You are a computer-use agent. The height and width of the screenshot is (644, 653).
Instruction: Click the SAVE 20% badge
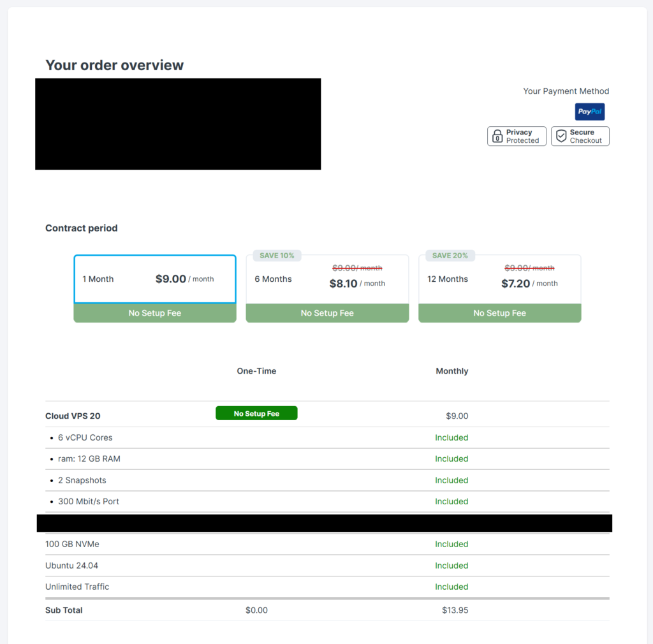click(x=450, y=256)
